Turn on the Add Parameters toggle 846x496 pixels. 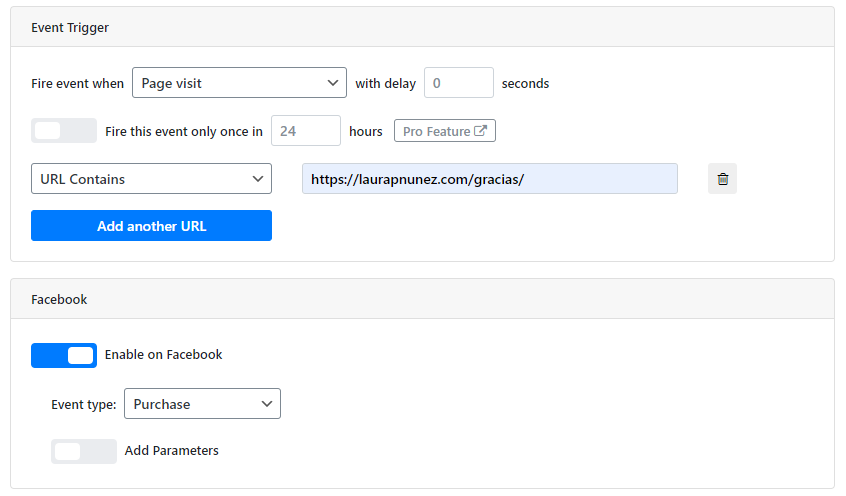point(84,451)
